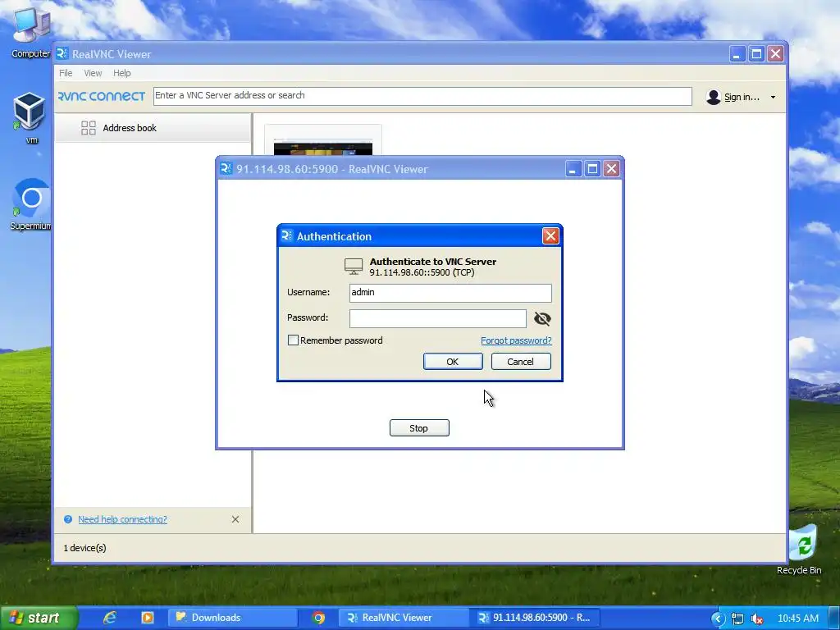Open the Forgot password? link
This screenshot has width=840, height=630.
pos(516,340)
